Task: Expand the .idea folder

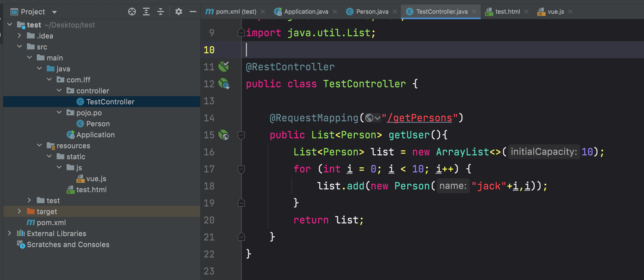Action: point(19,35)
